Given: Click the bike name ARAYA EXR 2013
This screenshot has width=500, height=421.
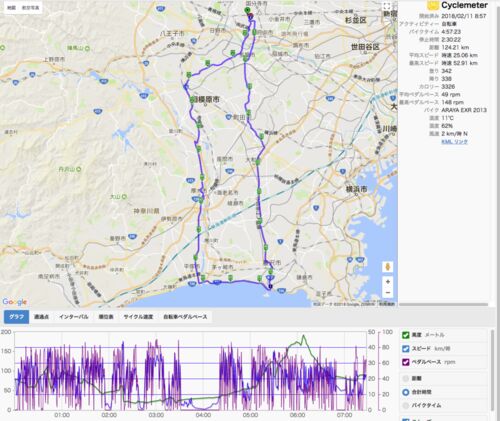Looking at the screenshot, I should [x=464, y=110].
